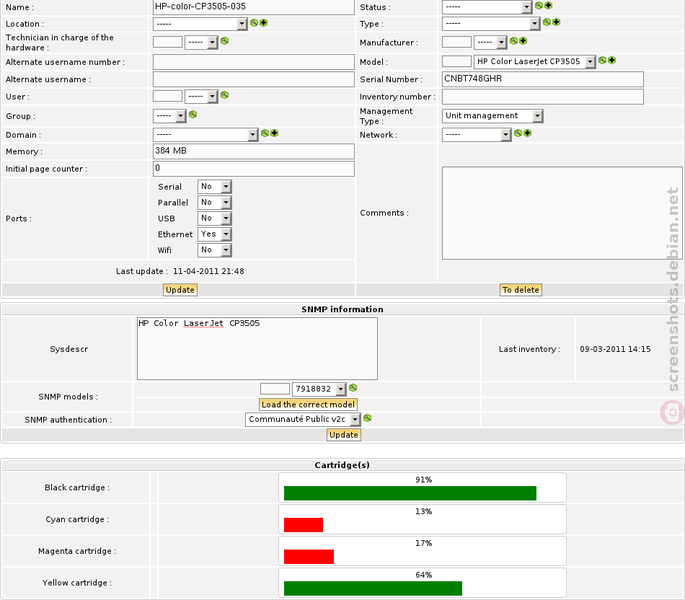Click green icon next to SNMP authentication dropdown
This screenshot has width=685, height=600.
click(x=367, y=418)
